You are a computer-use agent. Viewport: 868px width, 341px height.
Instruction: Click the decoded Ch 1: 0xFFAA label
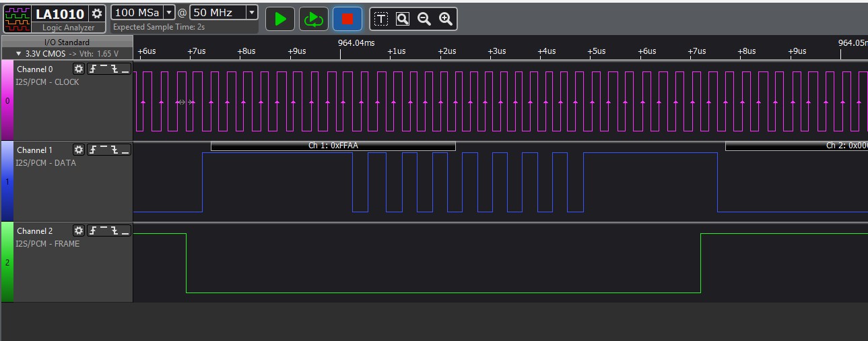pos(333,146)
